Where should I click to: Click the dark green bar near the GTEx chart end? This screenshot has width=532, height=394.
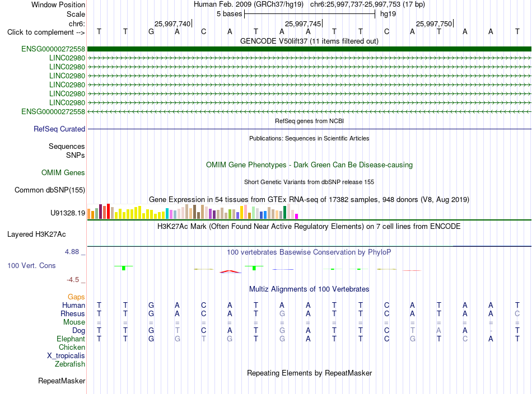284,213
